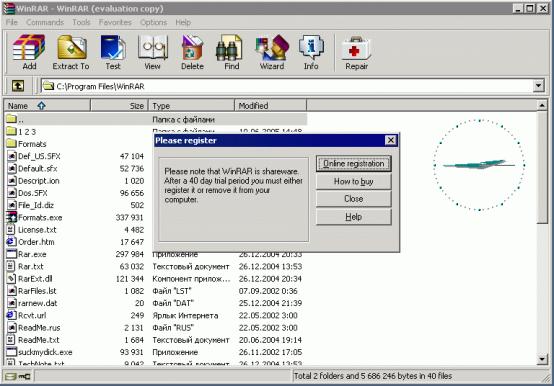This screenshot has height=386, width=554.
Task: Select ReadMe.txt file icon
Action: pyautogui.click(x=11, y=340)
